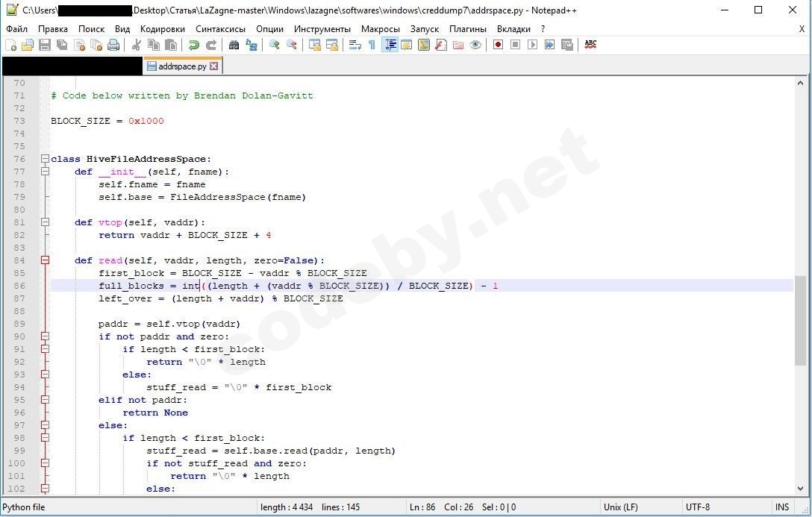Toggle show all characters pilcrow button
The image size is (812, 517).
click(x=372, y=45)
